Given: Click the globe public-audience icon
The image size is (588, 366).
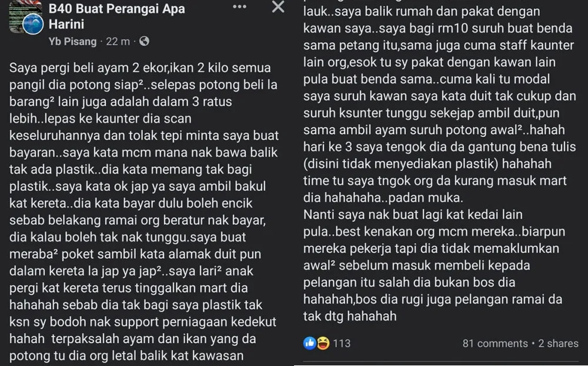Looking at the screenshot, I should [x=145, y=41].
